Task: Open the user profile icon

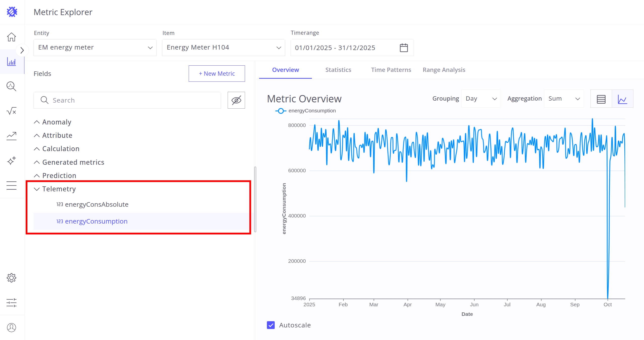Action: 12,327
